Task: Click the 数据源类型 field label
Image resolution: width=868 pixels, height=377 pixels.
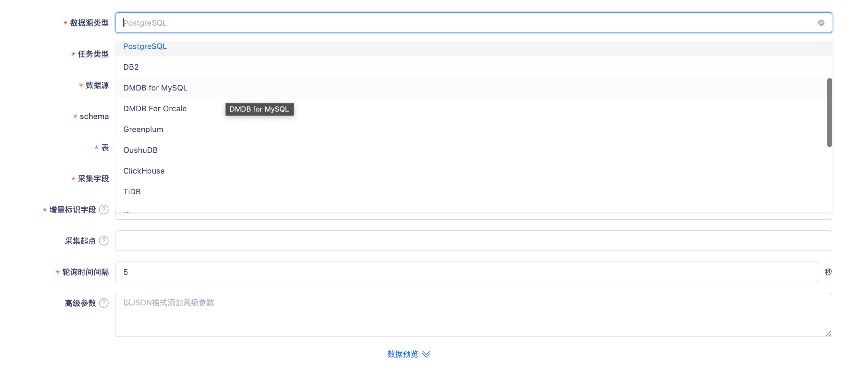Action: click(x=89, y=23)
